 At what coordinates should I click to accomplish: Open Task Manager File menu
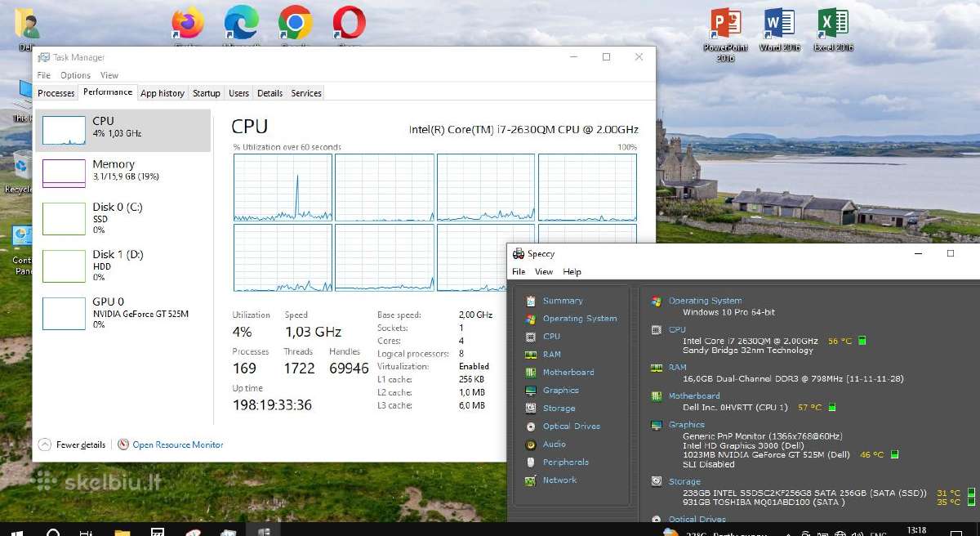coord(44,75)
